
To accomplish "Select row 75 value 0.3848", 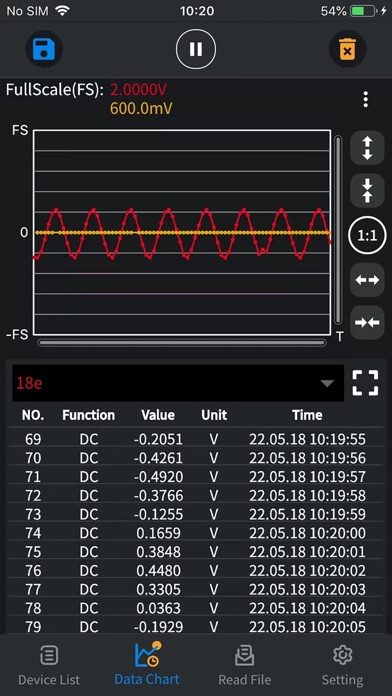I will click(158, 552).
